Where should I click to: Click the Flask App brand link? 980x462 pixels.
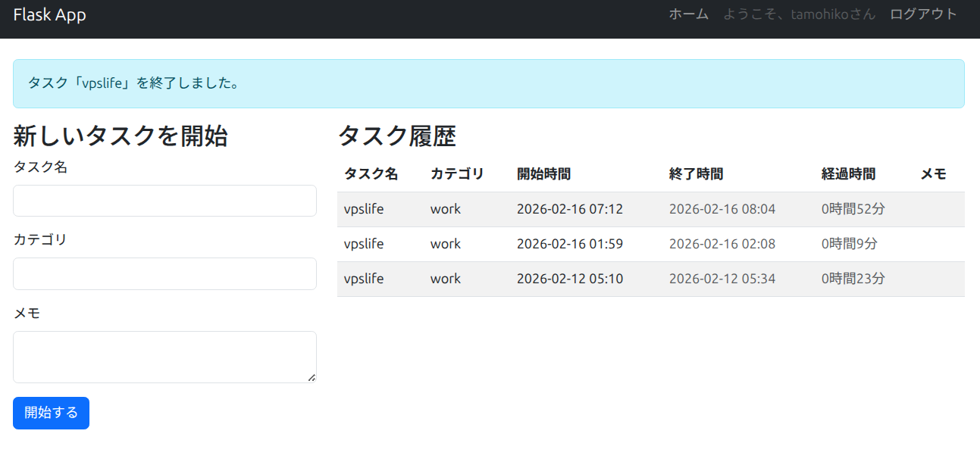[x=49, y=14]
